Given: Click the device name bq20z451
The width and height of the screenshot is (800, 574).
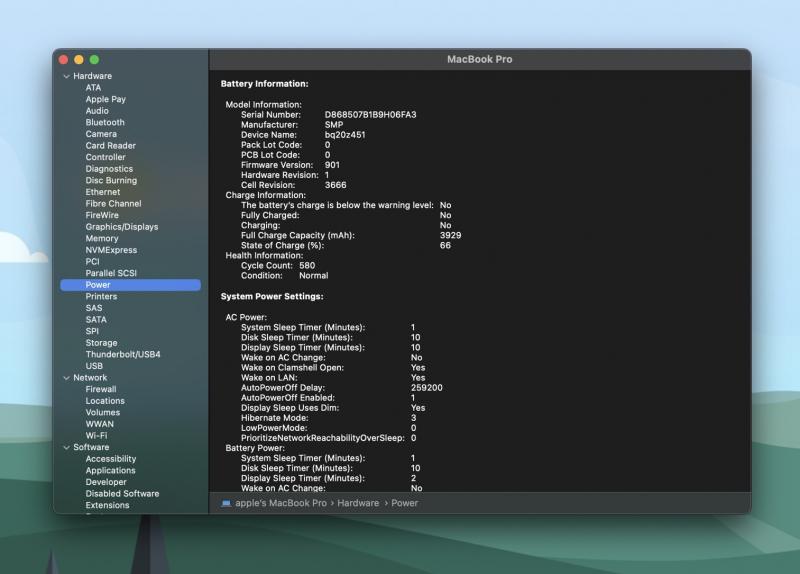Looking at the screenshot, I should coord(345,135).
